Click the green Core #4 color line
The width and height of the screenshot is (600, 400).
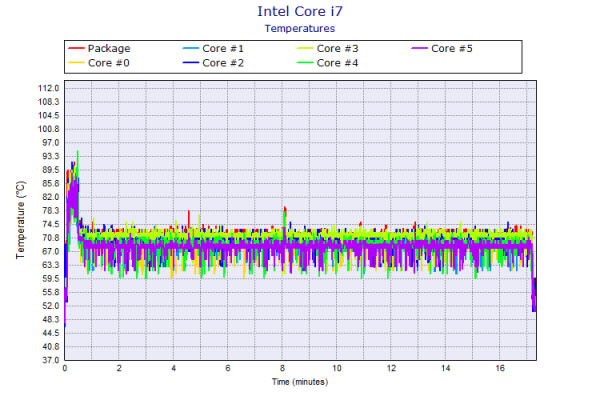(305, 63)
